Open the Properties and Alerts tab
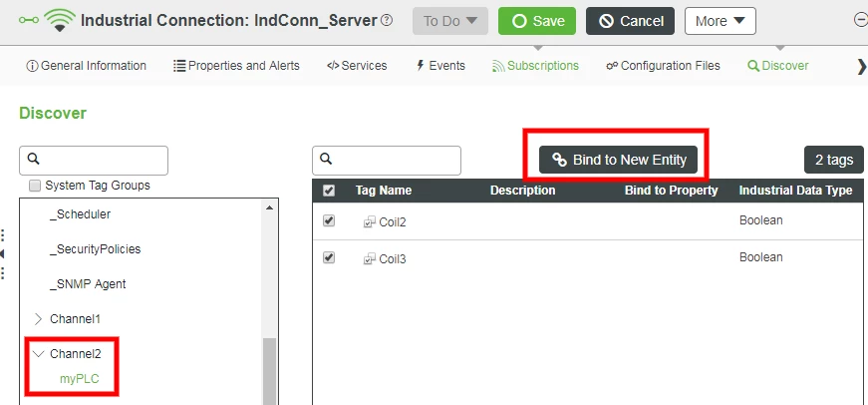This screenshot has width=868, height=405. coord(236,66)
